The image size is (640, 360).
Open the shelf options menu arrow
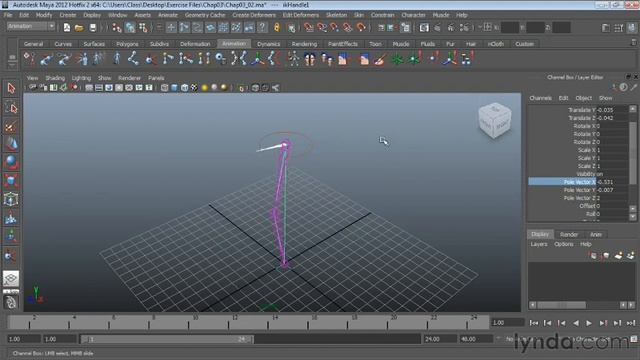click(x=12, y=64)
